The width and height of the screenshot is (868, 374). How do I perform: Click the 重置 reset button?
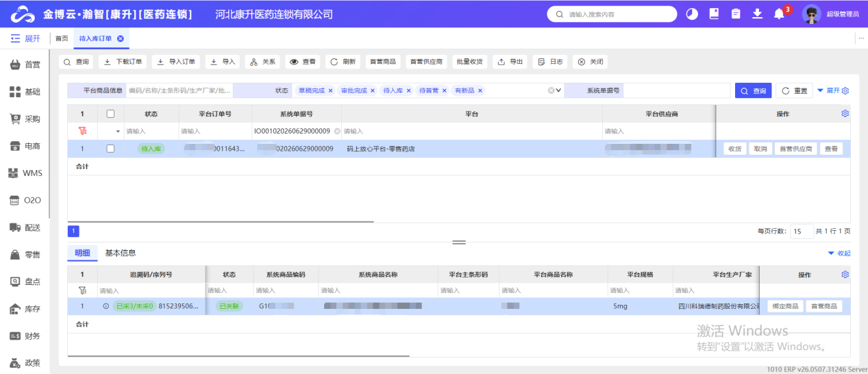[x=794, y=90]
